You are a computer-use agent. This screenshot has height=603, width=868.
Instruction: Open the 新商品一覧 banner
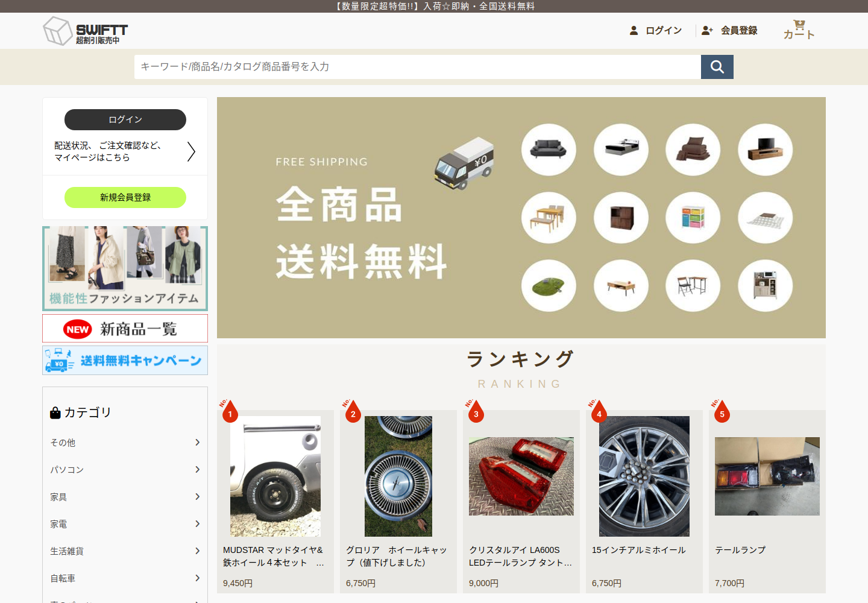point(125,329)
